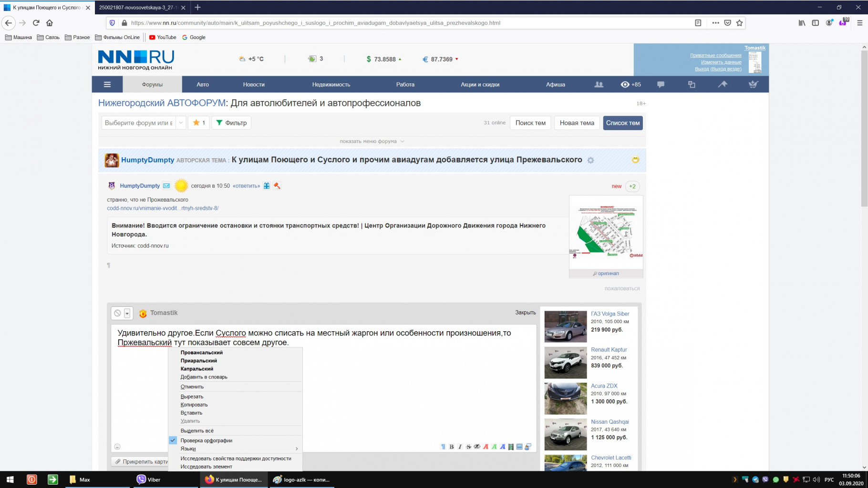Open 'Приватные сообщения' link

(x=715, y=55)
